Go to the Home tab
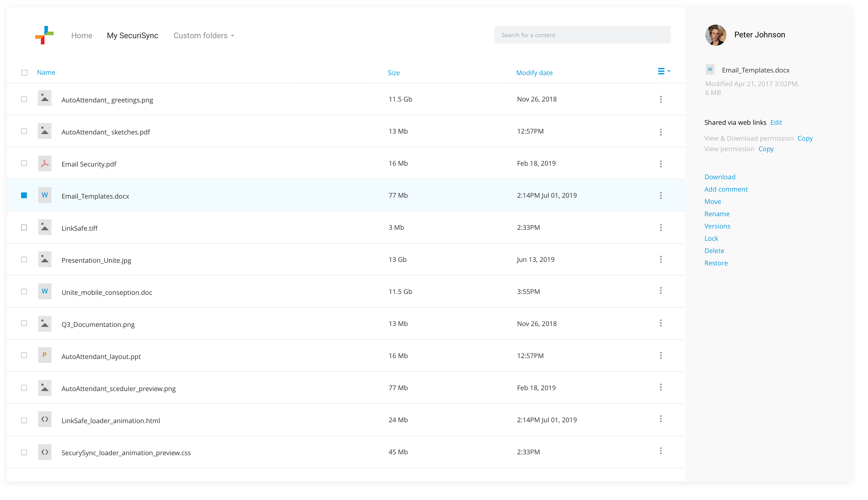Viewport: 868px width, 500px height. (82, 35)
